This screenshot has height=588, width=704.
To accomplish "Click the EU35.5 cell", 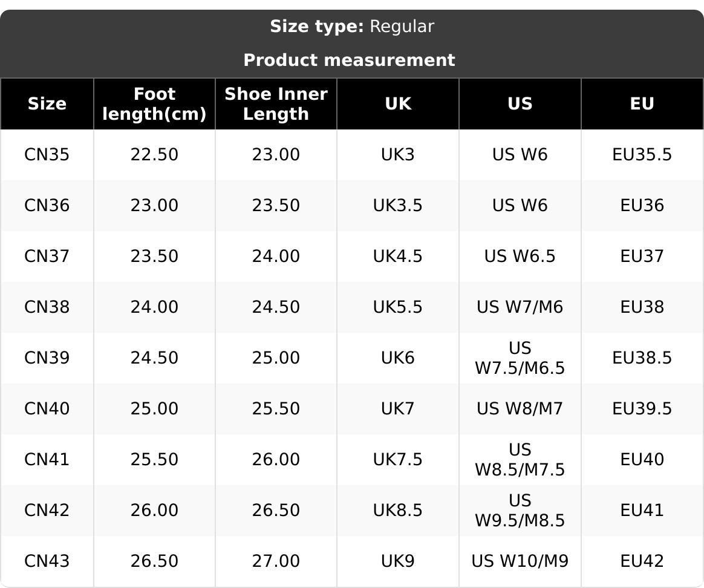I will (x=642, y=155).
